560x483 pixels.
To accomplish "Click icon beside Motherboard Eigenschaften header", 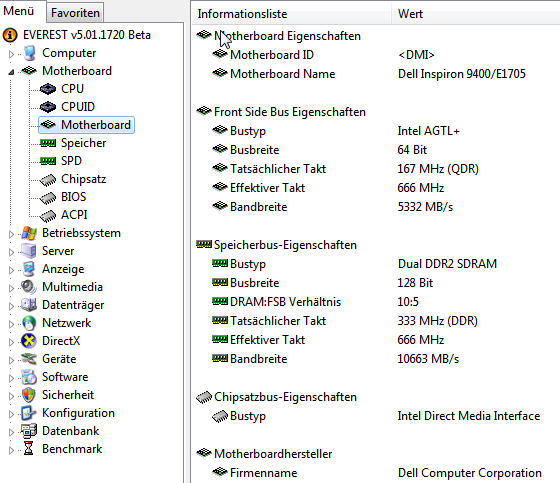I will coord(204,35).
